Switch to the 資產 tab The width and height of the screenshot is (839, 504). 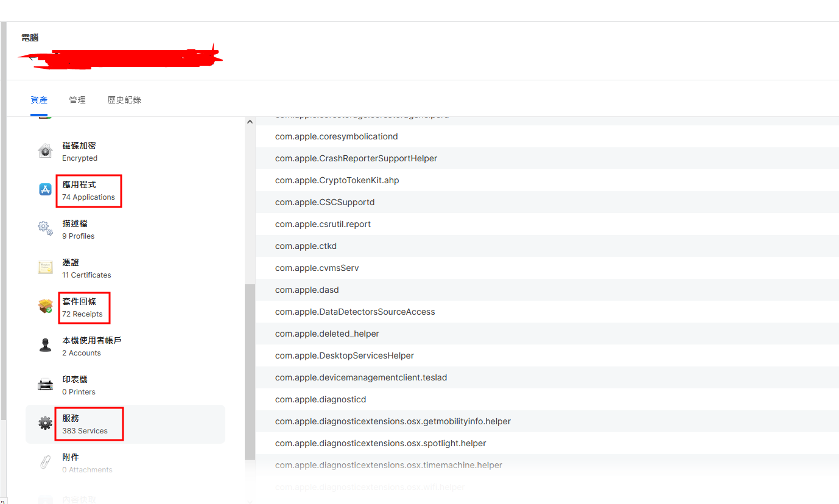pyautogui.click(x=39, y=100)
